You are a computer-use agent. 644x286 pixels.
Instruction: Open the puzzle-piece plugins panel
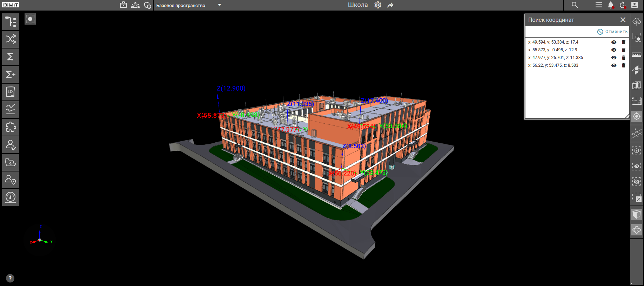click(x=11, y=127)
